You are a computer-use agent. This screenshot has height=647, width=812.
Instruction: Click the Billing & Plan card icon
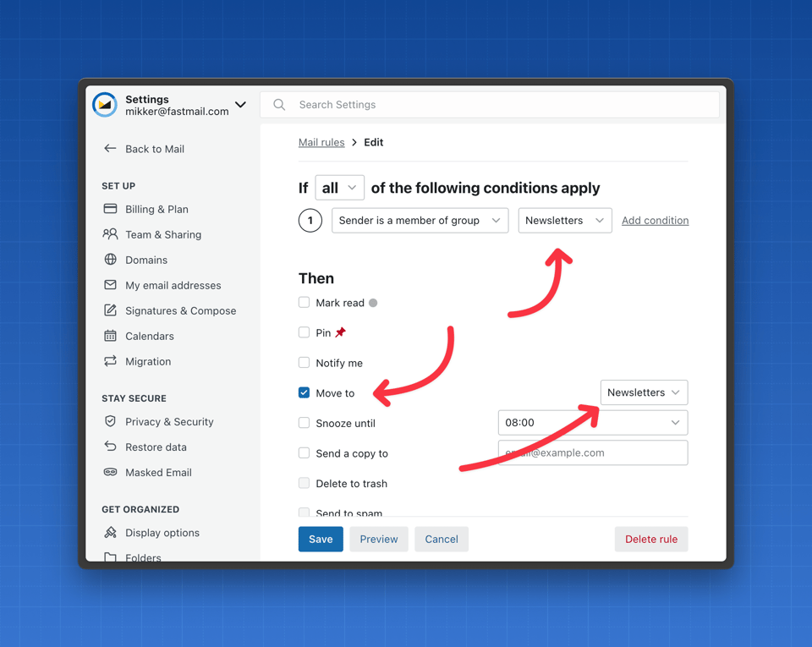coord(110,209)
